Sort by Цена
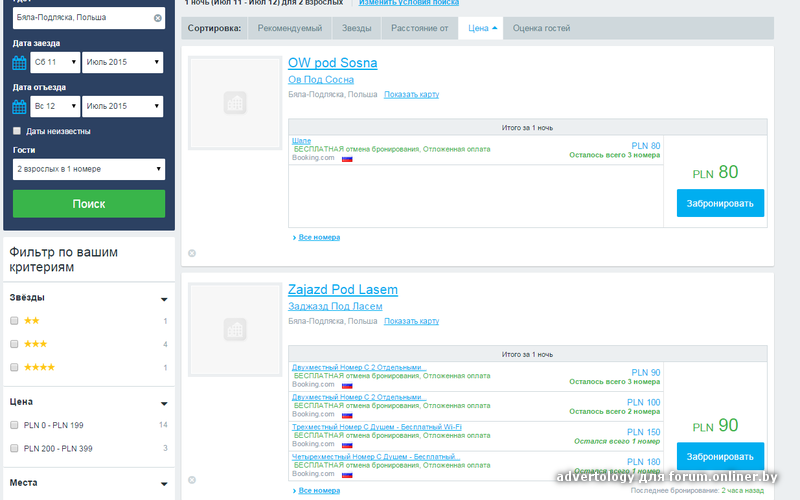800x500 pixels. (481, 28)
